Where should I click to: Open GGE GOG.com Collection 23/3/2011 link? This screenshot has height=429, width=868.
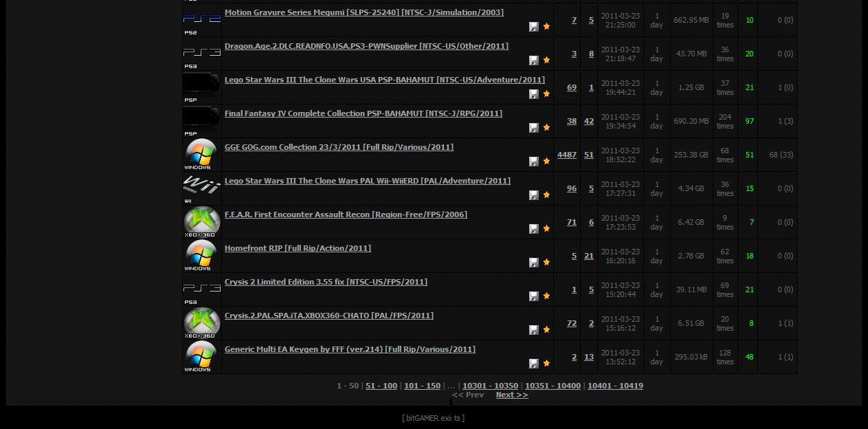[339, 147]
